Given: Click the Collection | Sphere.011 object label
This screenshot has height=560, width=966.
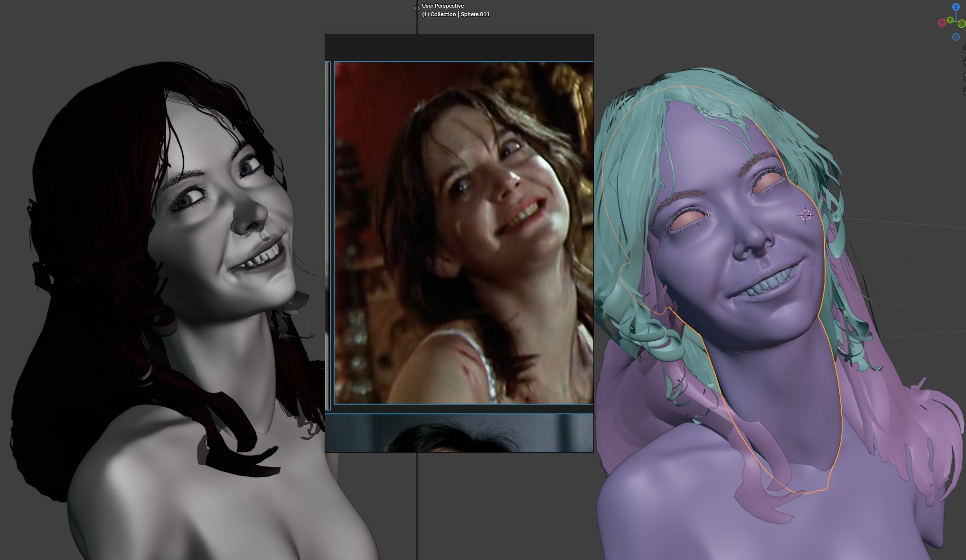Looking at the screenshot, I should pos(456,14).
